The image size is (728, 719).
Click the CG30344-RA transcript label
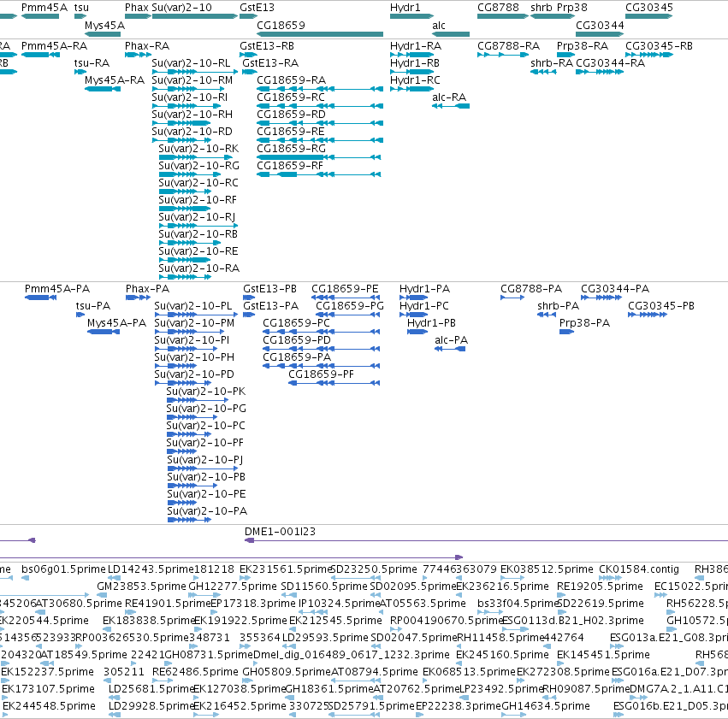tap(610, 63)
